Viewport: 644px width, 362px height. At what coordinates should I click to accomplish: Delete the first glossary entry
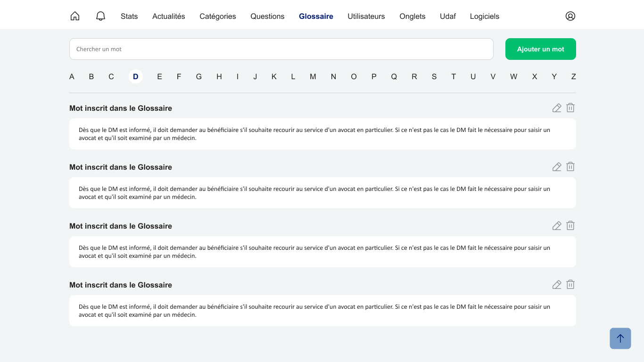[x=570, y=108]
